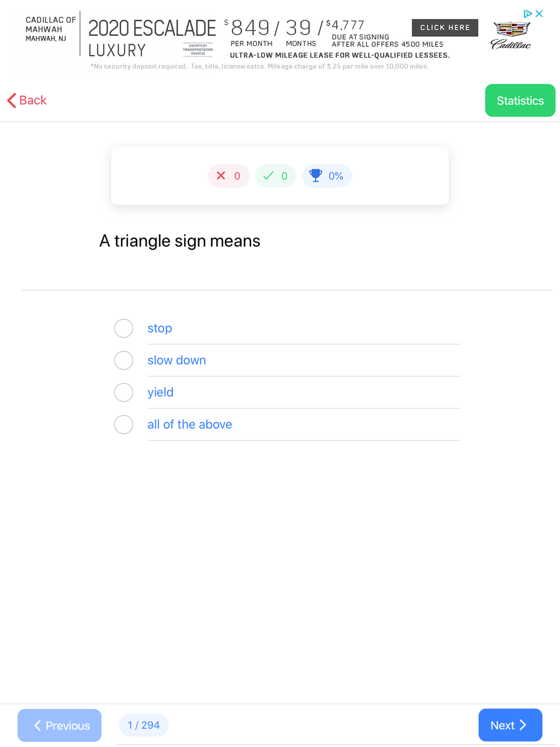Go to the Next question
The height and width of the screenshot is (747, 560).
click(x=510, y=725)
